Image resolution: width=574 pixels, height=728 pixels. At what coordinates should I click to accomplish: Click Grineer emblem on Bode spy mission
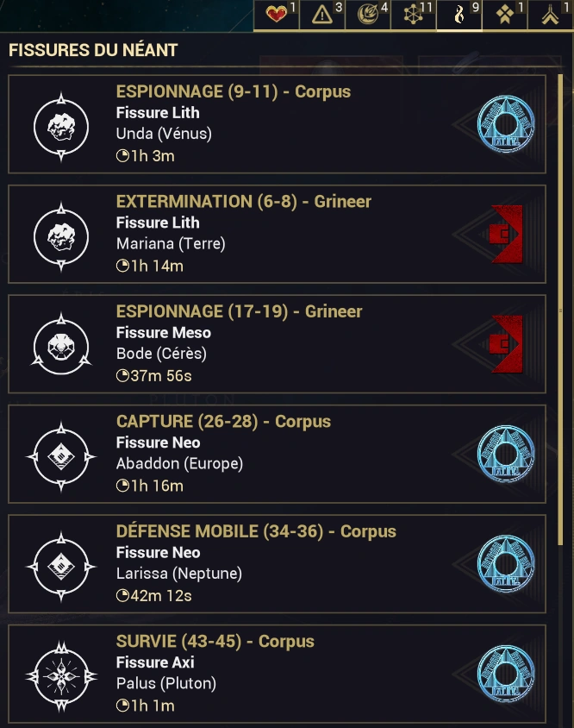[x=506, y=344]
